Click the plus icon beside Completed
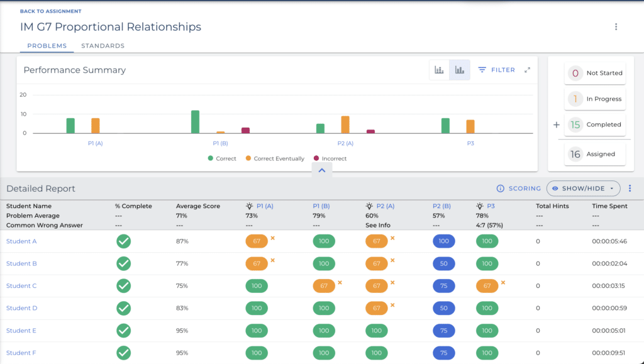The width and height of the screenshot is (644, 364). coord(556,124)
